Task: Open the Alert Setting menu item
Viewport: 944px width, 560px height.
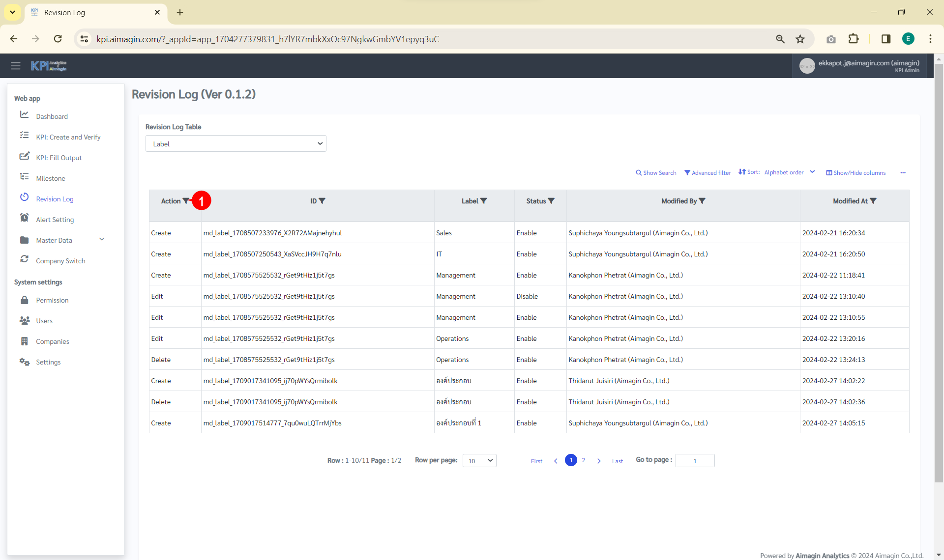Action: (x=55, y=220)
